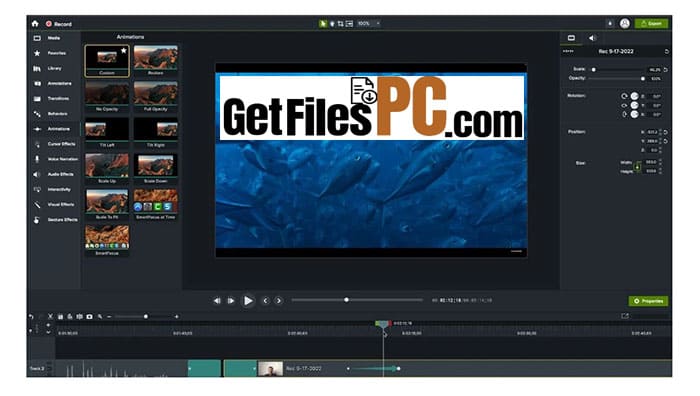Click the green Export button
The height and width of the screenshot is (396, 700).
651,24
